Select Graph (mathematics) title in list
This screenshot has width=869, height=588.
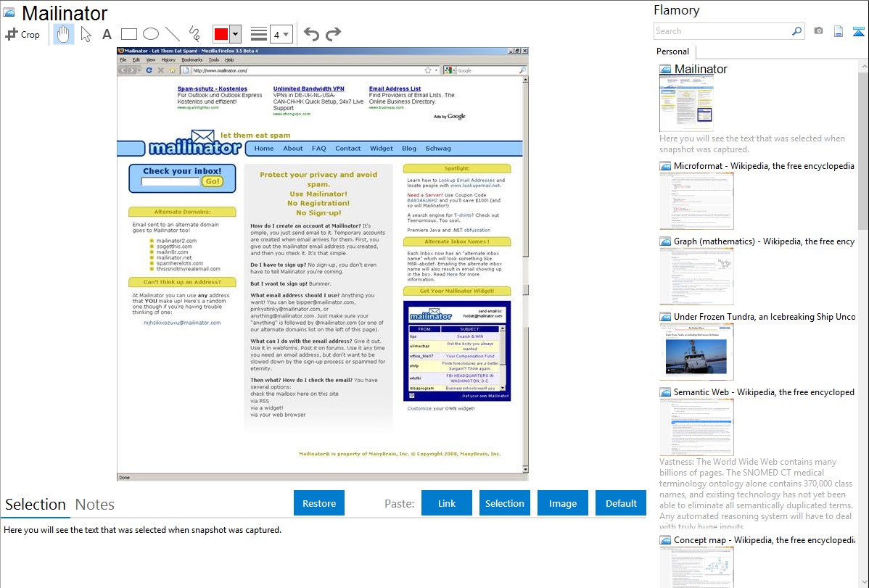tap(764, 241)
